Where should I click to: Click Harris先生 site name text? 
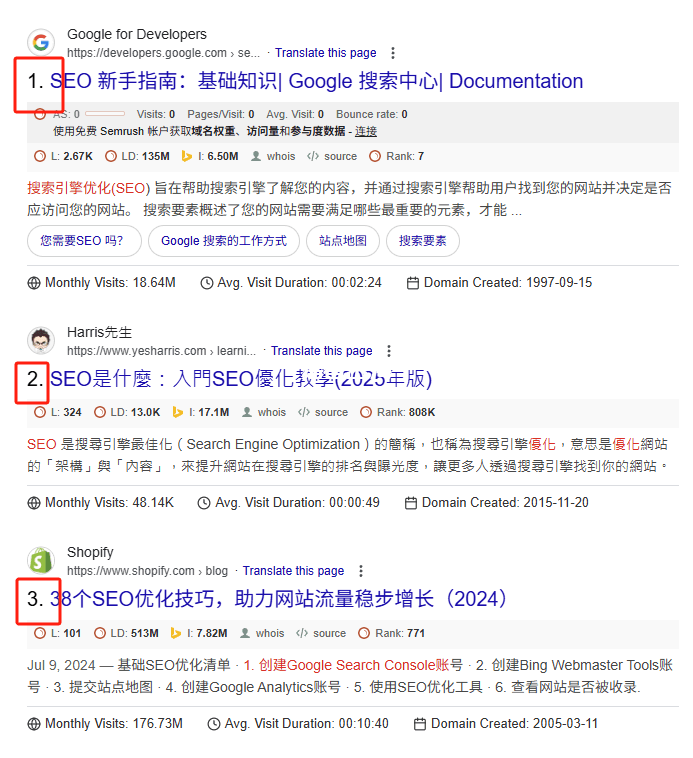(x=100, y=333)
